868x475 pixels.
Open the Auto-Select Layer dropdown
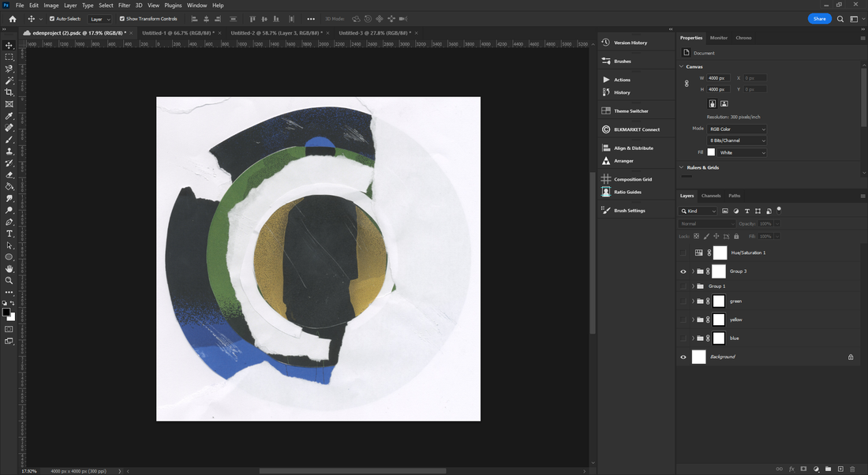pyautogui.click(x=100, y=19)
